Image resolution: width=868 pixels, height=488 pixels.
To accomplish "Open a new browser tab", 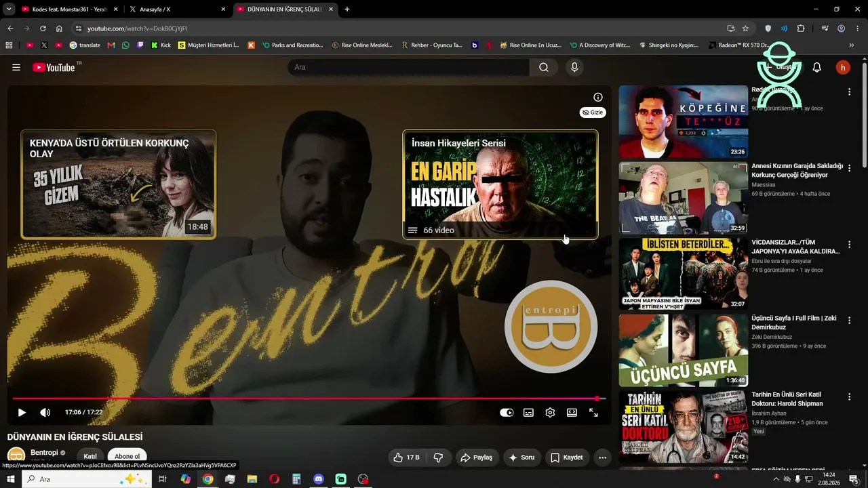I will pos(347,9).
